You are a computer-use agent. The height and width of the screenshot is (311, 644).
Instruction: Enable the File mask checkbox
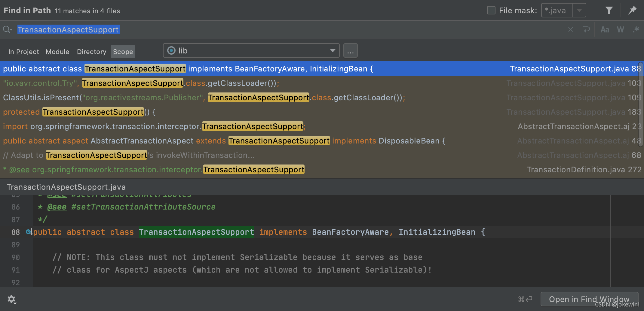491,11
